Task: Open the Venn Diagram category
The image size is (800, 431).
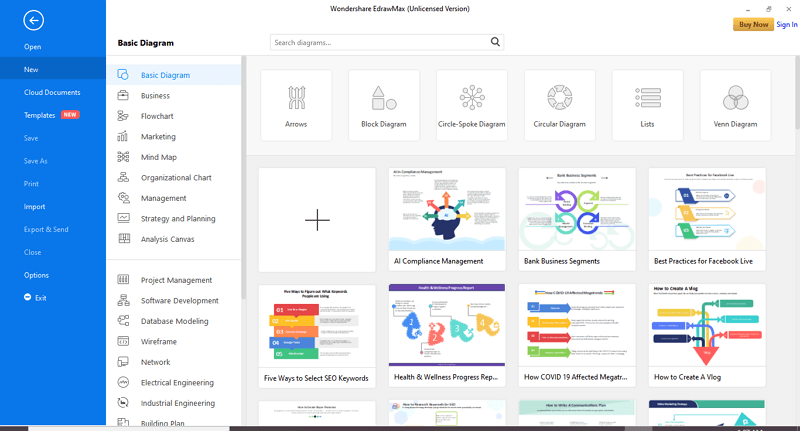Action: coord(735,105)
